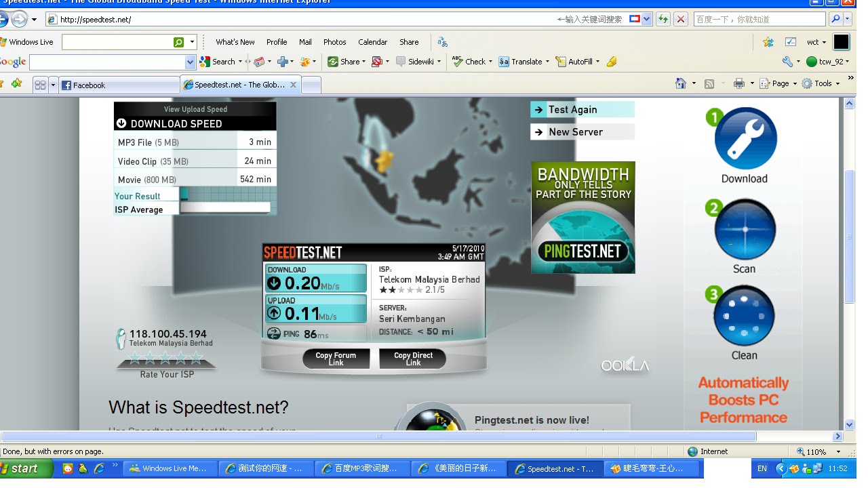Click the Windows Start button
868x488 pixels.
26,468
